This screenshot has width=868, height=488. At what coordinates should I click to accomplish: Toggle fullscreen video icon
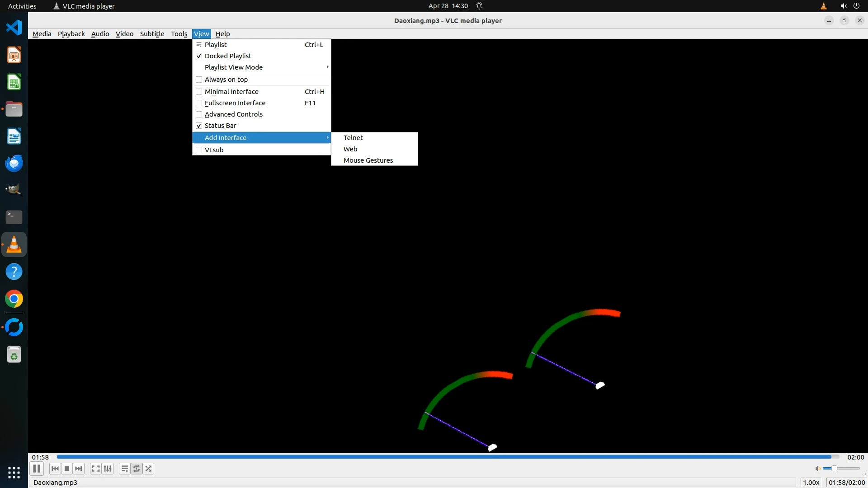point(95,469)
